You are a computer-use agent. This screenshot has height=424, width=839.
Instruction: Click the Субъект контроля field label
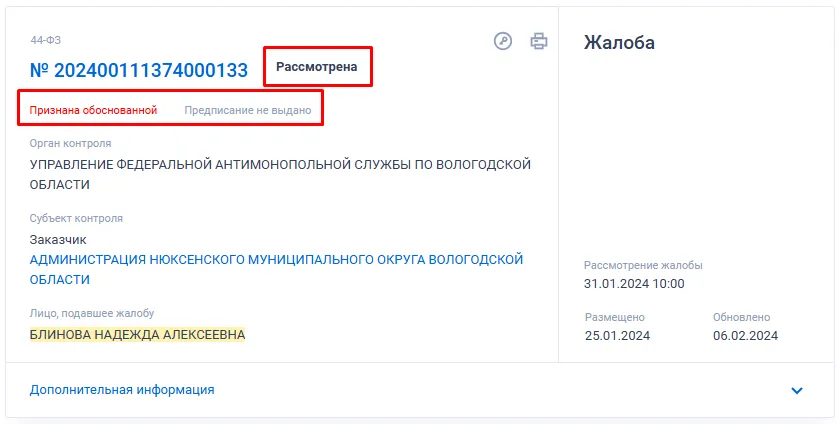[76, 218]
